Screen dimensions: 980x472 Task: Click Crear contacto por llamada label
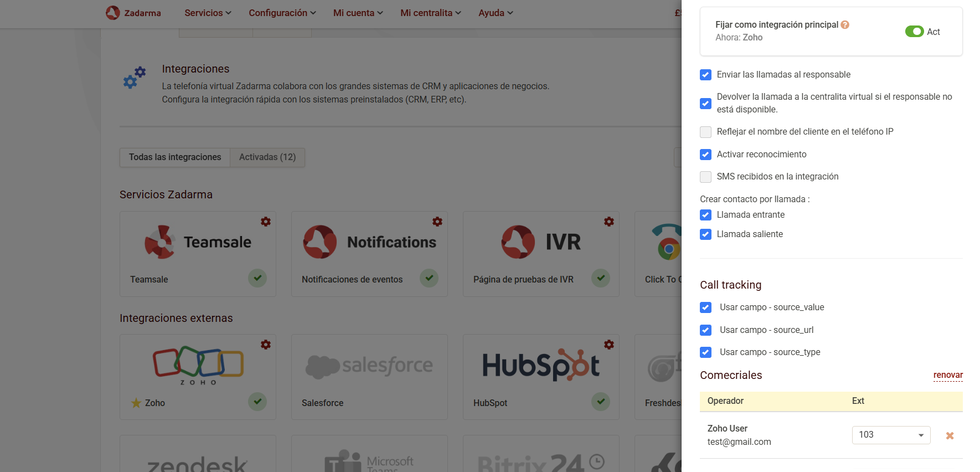755,199
